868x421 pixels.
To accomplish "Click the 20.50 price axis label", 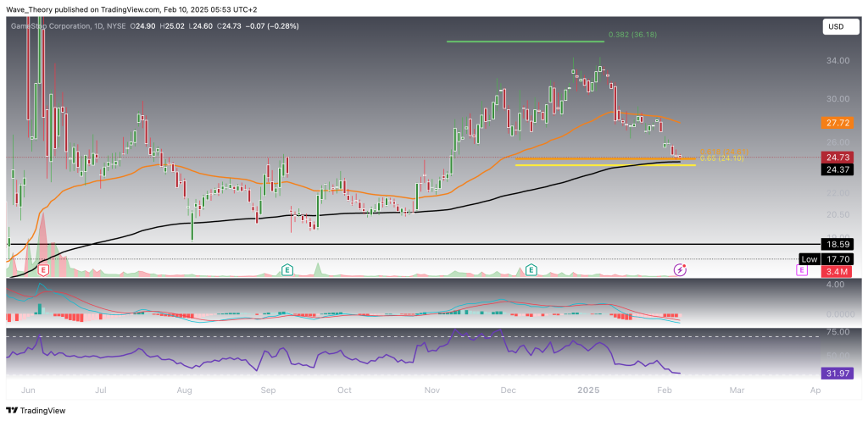I will 836,214.
